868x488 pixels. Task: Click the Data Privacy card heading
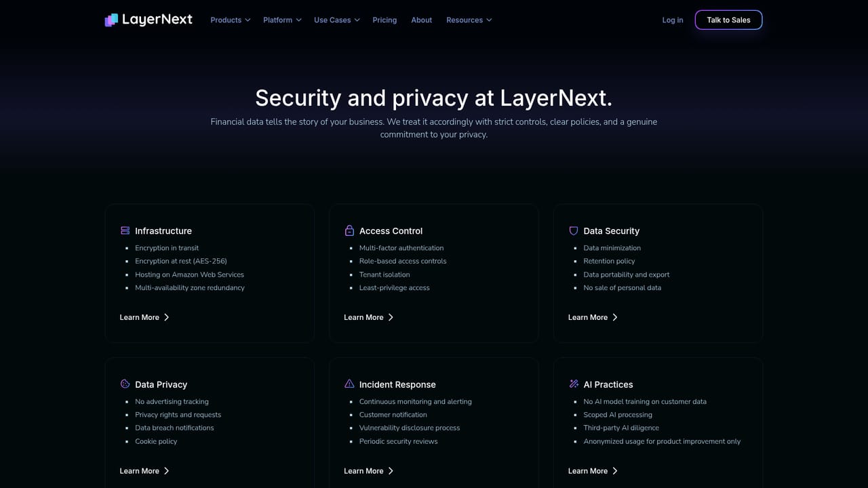(x=161, y=384)
